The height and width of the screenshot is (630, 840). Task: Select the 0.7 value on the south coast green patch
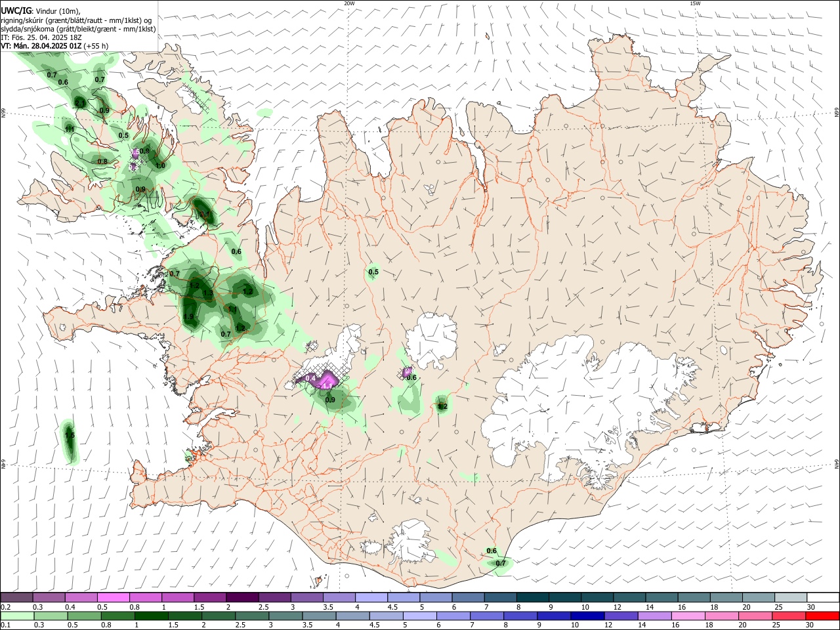click(501, 564)
